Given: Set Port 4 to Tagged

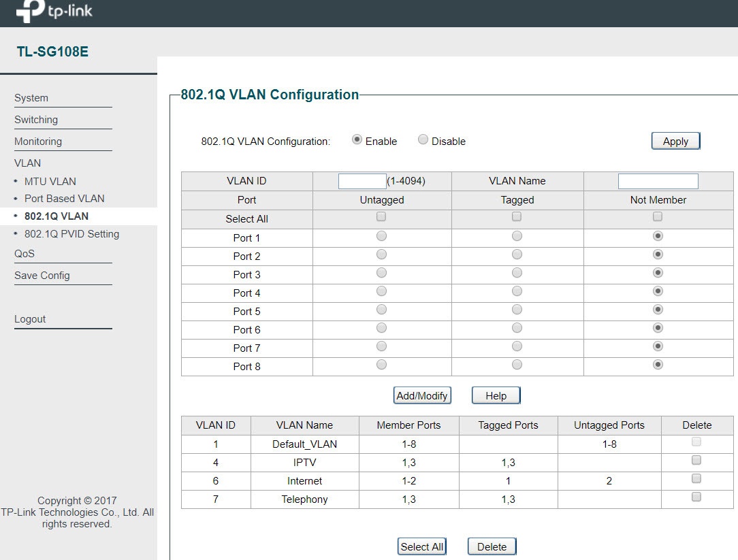Looking at the screenshot, I should 517,291.
